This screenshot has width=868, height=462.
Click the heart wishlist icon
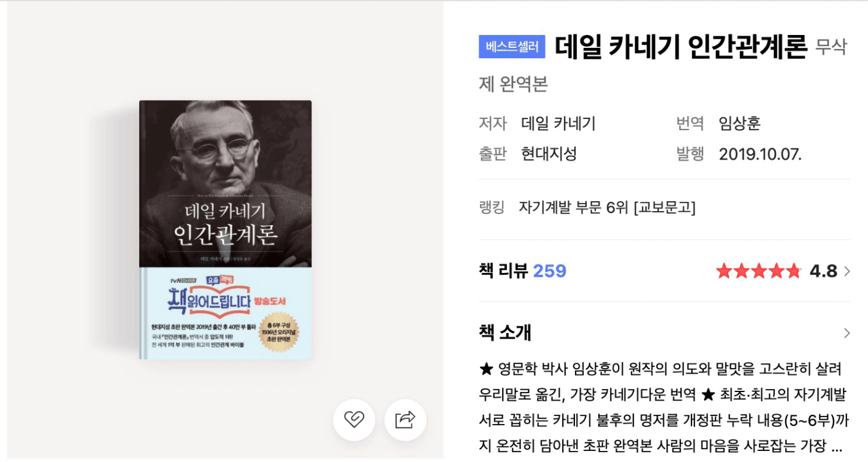click(x=354, y=420)
